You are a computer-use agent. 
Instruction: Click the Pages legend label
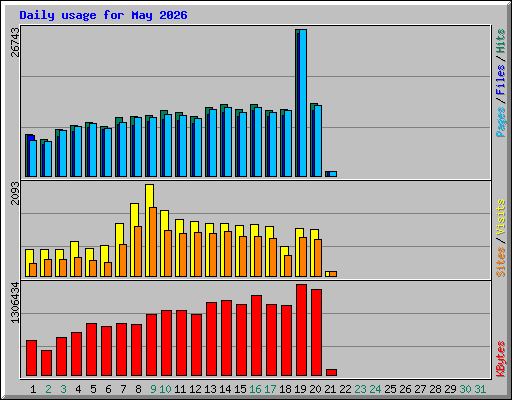(500, 122)
